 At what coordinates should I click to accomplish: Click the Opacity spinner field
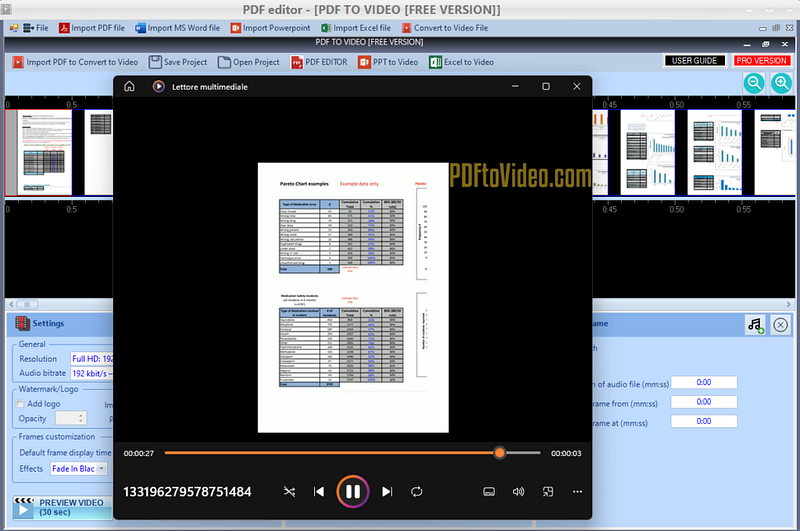(70, 419)
